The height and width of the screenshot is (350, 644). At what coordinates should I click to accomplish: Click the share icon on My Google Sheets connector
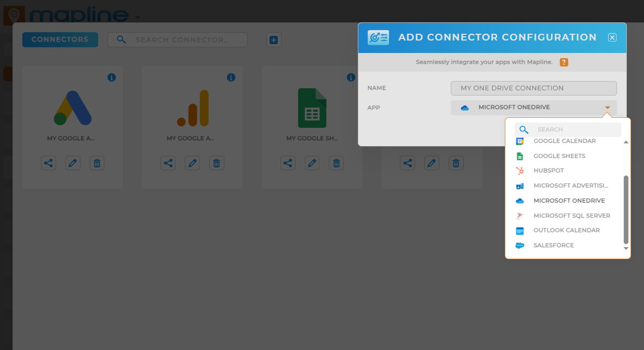click(x=288, y=163)
